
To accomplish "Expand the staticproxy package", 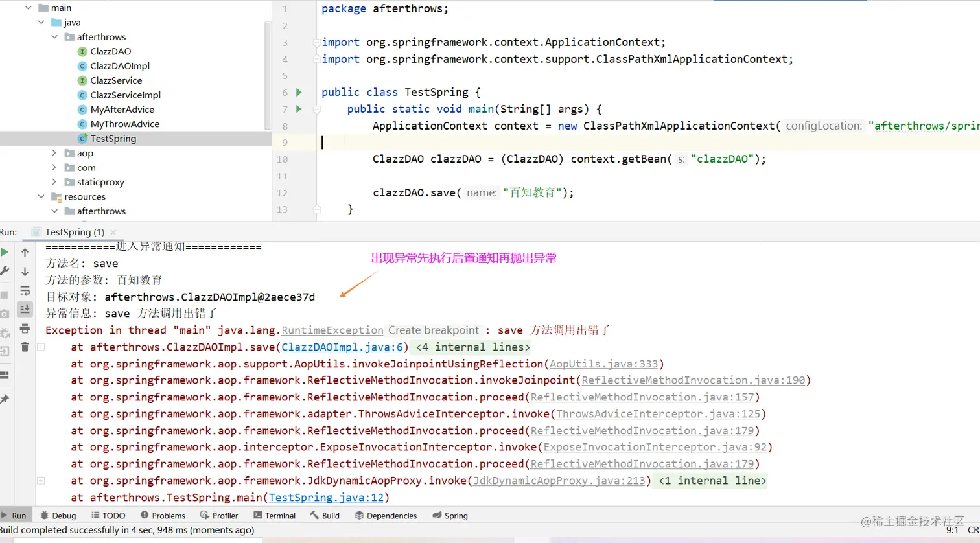I will pos(54,182).
